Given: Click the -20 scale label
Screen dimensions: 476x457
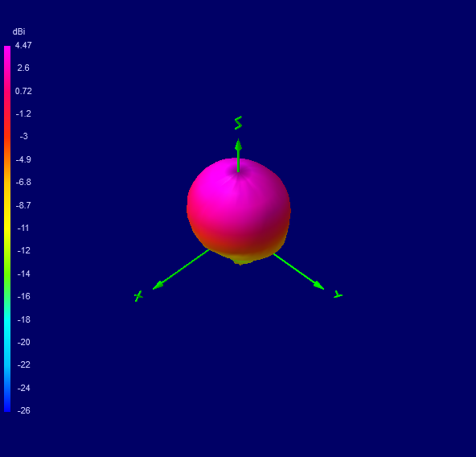Looking at the screenshot, I should pyautogui.click(x=23, y=342).
